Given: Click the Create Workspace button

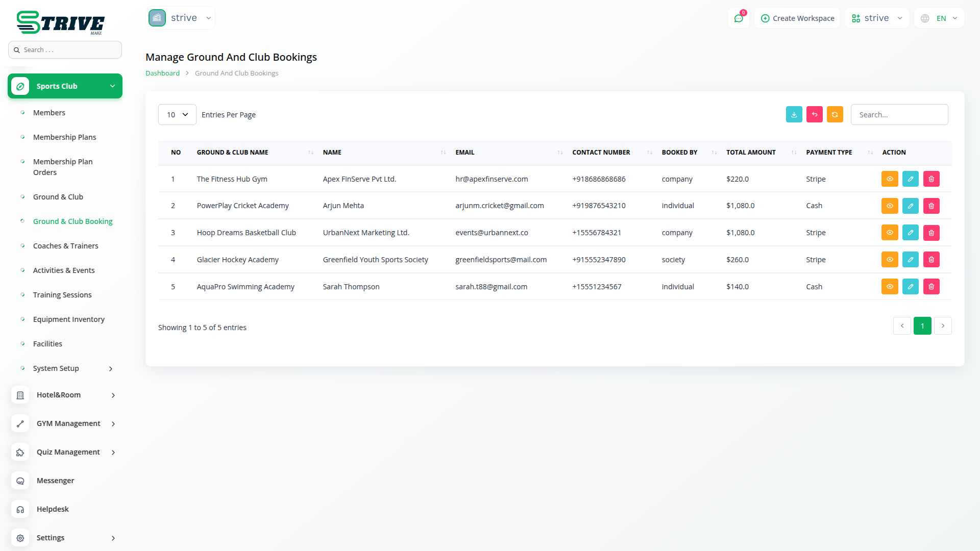Looking at the screenshot, I should click(x=797, y=18).
